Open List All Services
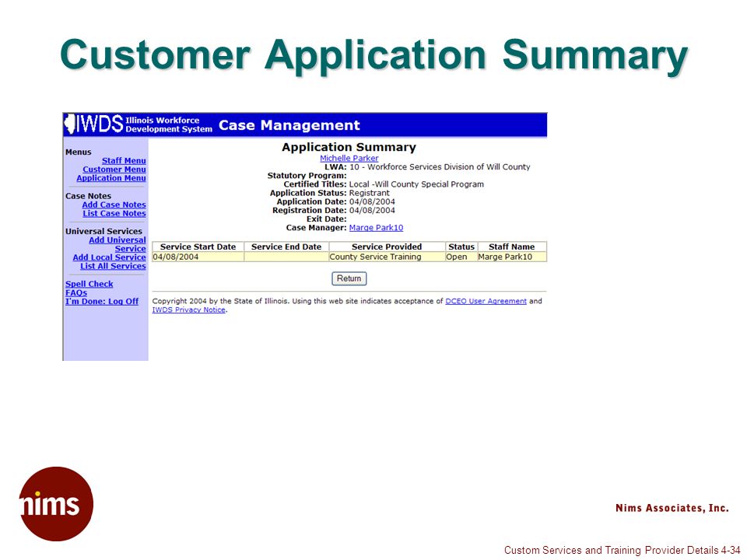Screen dimensions: 747x560 point(113,266)
